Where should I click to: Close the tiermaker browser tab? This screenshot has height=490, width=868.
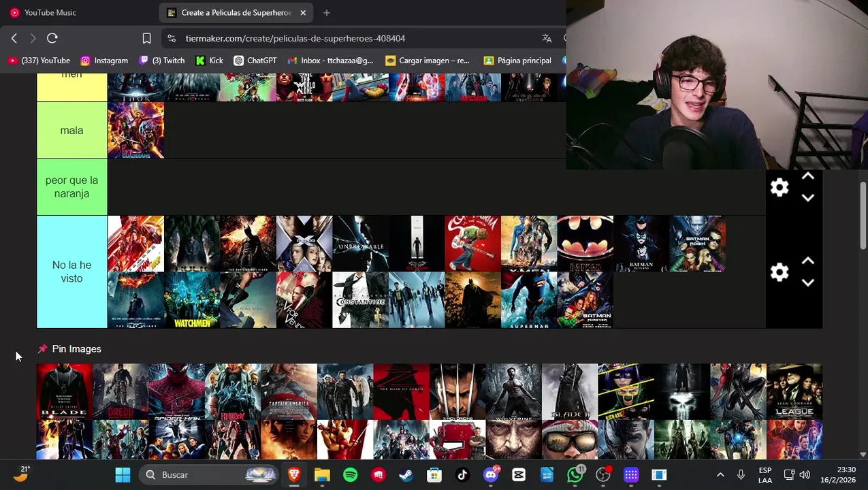[303, 12]
